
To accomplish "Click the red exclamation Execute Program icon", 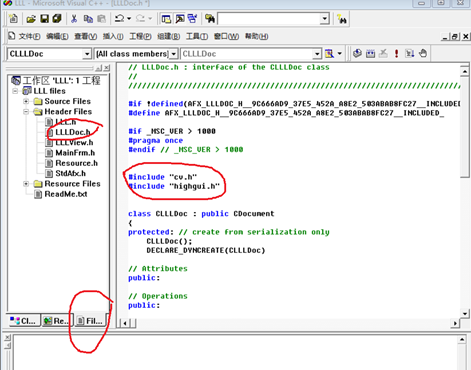I will tap(396, 53).
